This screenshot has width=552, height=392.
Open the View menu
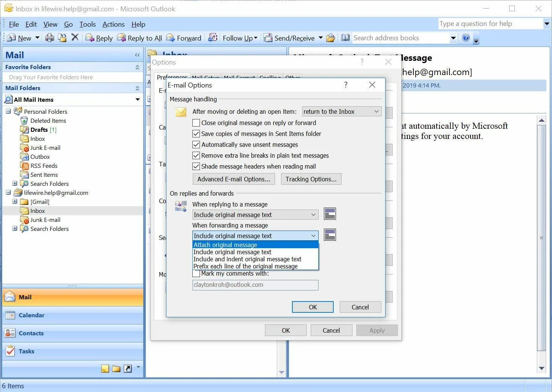[50, 24]
